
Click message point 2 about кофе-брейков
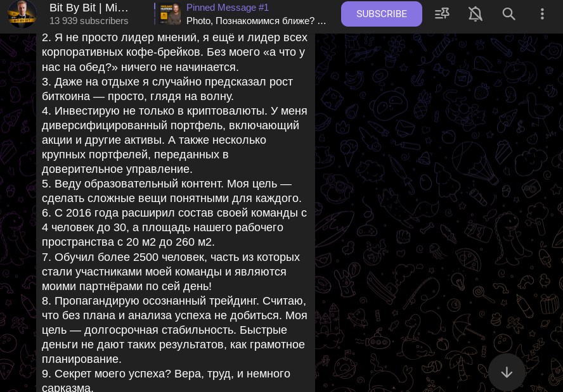point(174,53)
